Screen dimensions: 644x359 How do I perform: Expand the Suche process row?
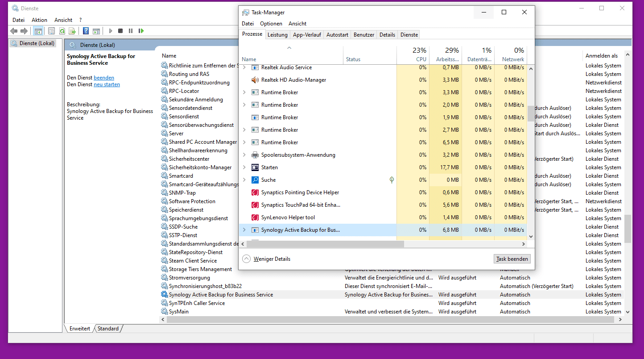tap(244, 180)
